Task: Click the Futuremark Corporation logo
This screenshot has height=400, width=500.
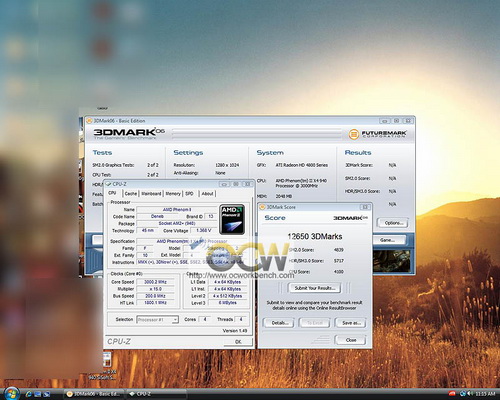Action: pyautogui.click(x=377, y=134)
